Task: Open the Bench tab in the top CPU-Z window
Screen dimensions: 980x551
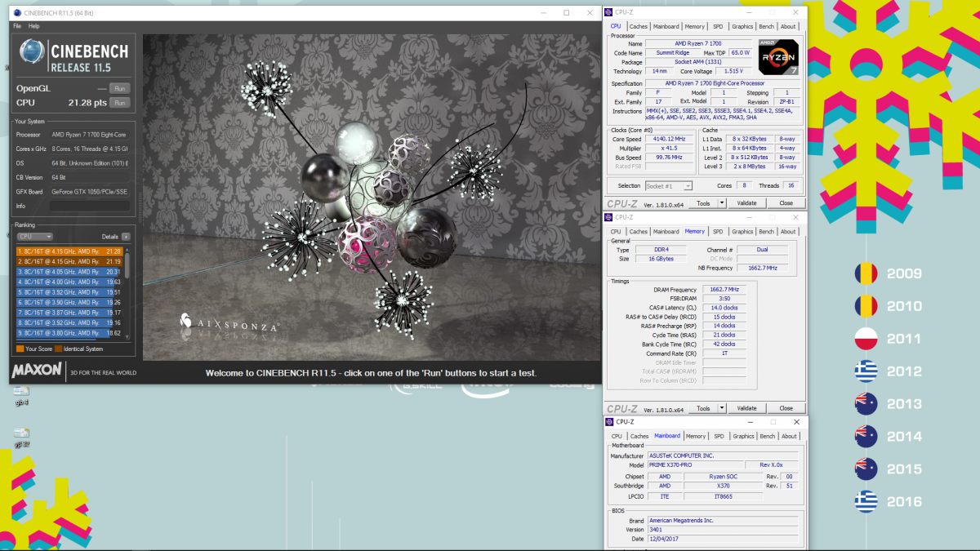Action: pos(766,27)
